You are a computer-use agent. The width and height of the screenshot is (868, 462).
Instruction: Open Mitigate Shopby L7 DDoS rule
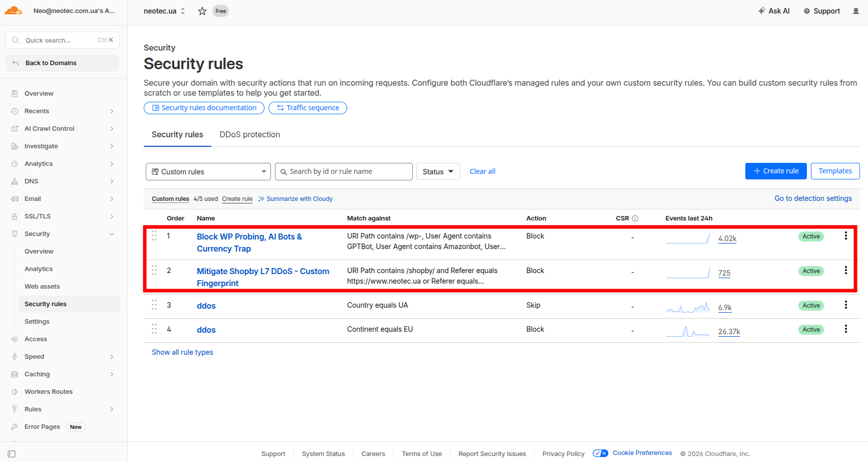(x=263, y=277)
